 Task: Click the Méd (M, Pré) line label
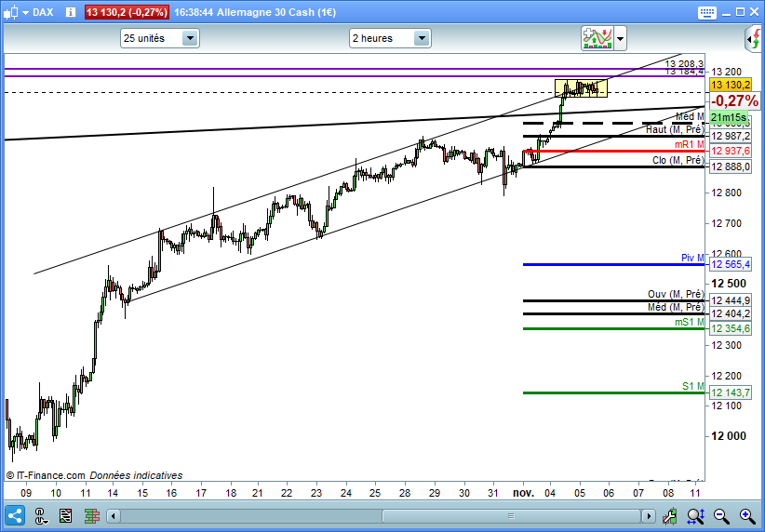(676, 307)
